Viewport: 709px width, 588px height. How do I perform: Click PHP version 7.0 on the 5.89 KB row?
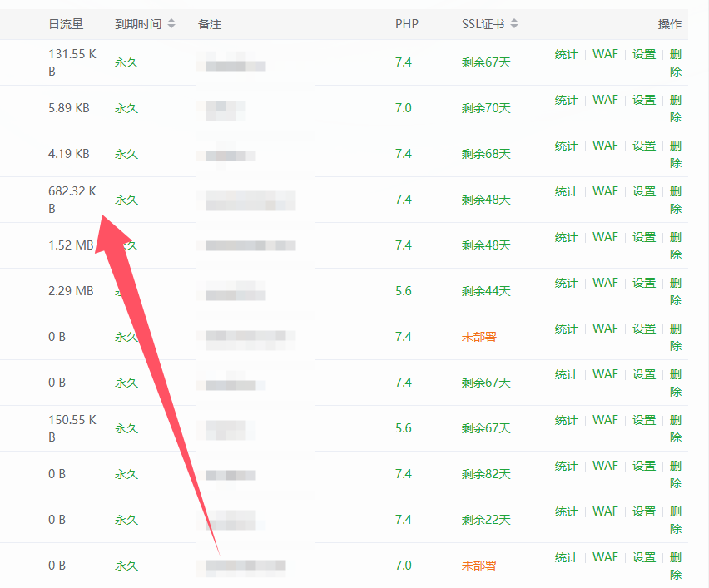pos(403,108)
